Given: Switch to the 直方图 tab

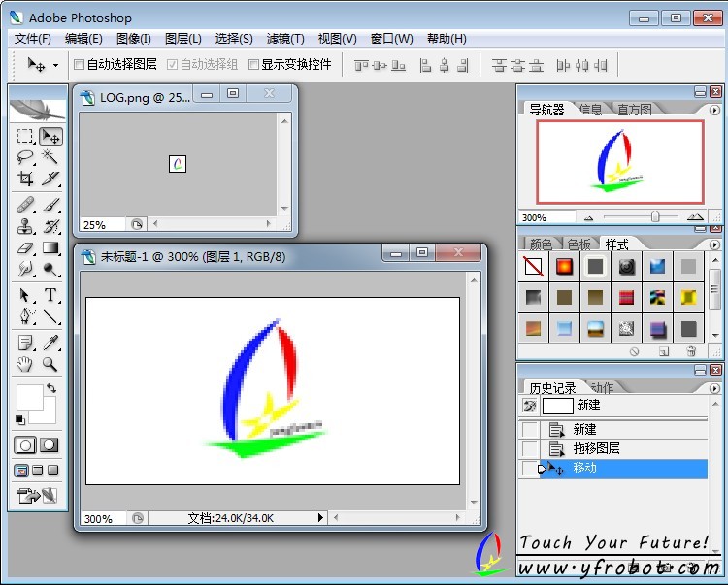Looking at the screenshot, I should [x=635, y=110].
